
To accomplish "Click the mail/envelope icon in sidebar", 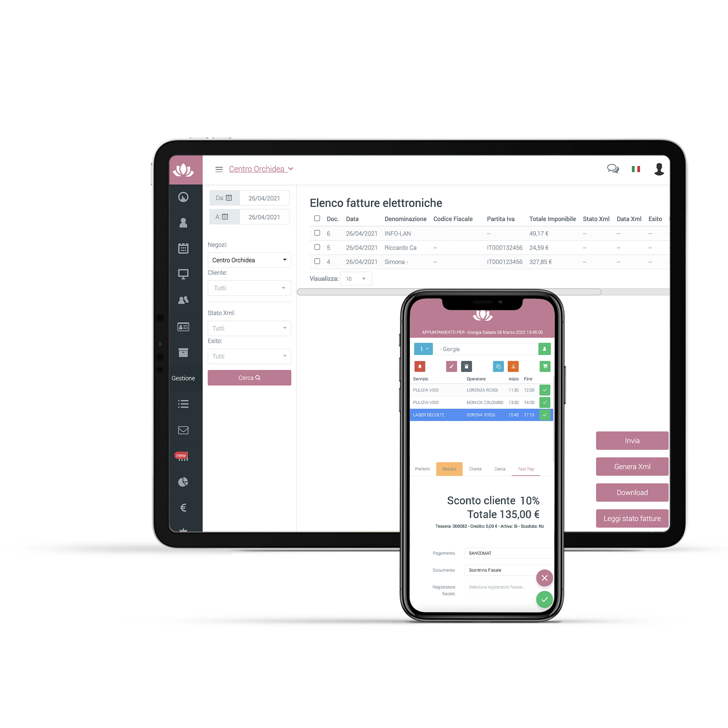I will coord(183,430).
